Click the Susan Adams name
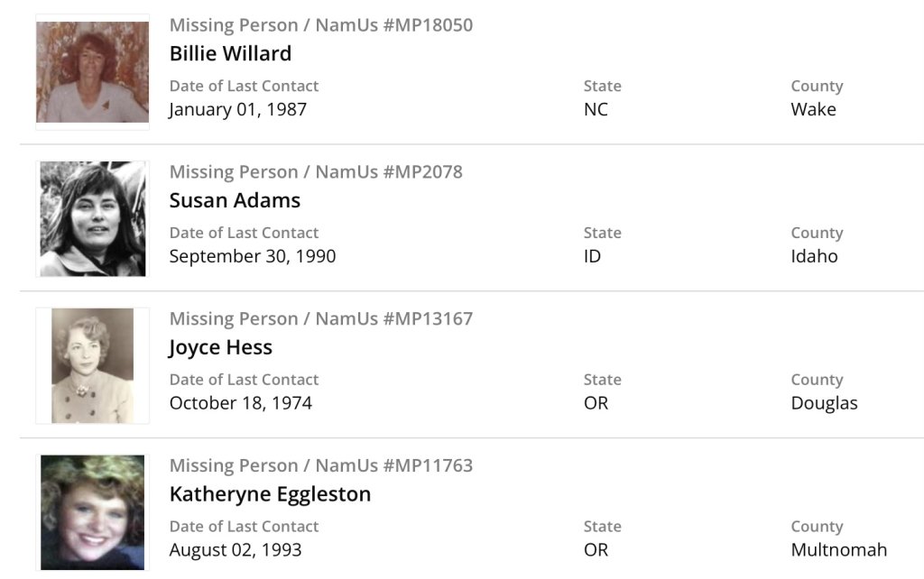 [235, 200]
